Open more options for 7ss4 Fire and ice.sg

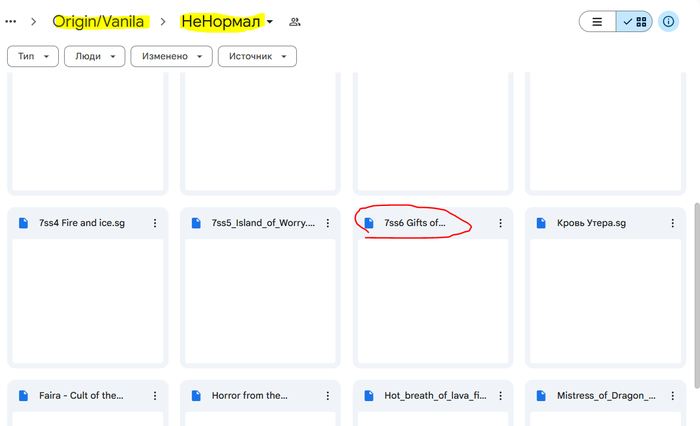155,223
